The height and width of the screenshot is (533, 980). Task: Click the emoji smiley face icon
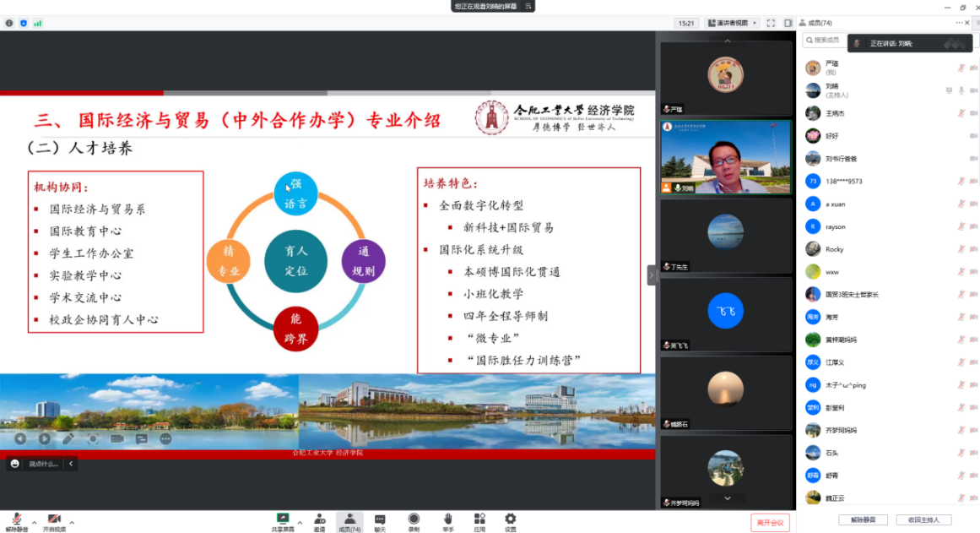[15, 464]
